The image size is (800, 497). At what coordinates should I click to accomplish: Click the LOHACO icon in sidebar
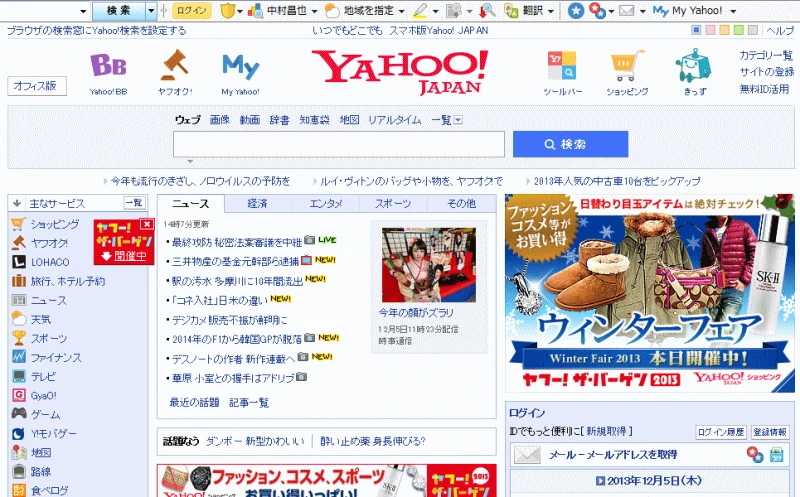pos(18,262)
